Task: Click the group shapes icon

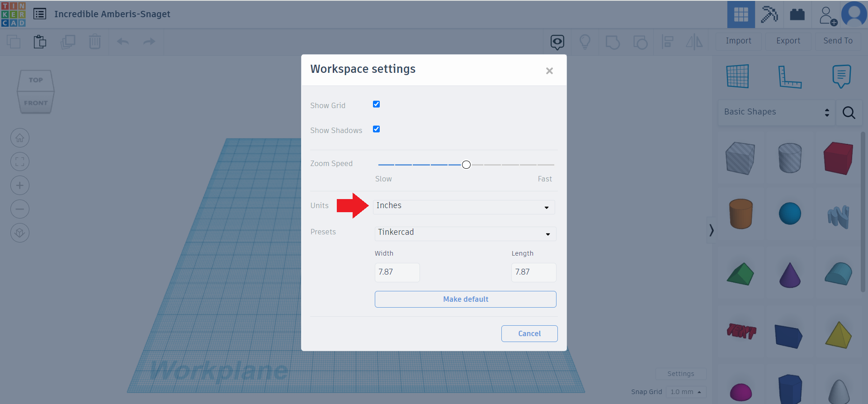Action: tap(613, 42)
